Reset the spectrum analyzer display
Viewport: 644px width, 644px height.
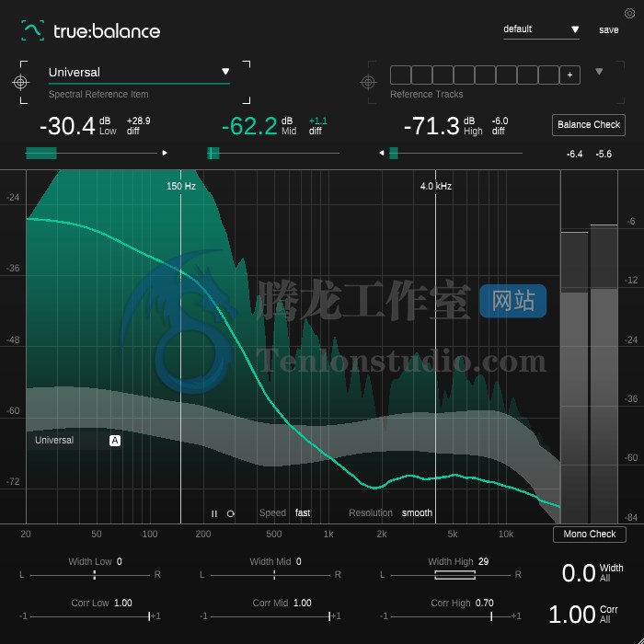[x=231, y=513]
